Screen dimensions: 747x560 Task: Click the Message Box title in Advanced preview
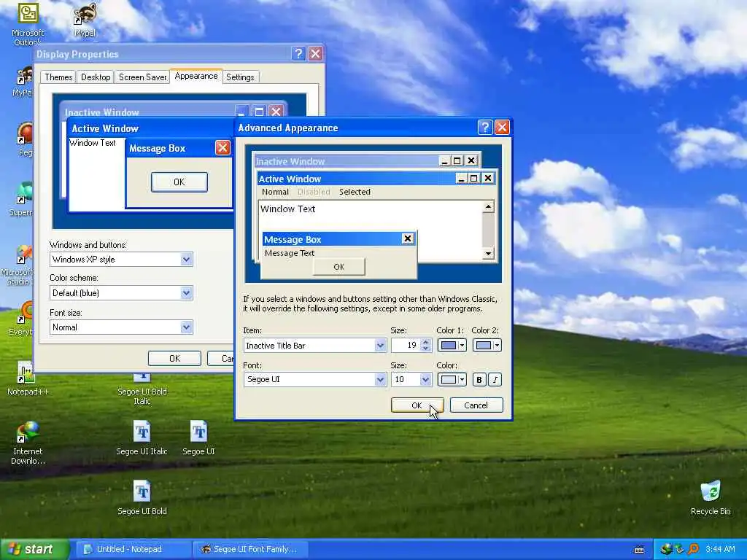pyautogui.click(x=292, y=239)
